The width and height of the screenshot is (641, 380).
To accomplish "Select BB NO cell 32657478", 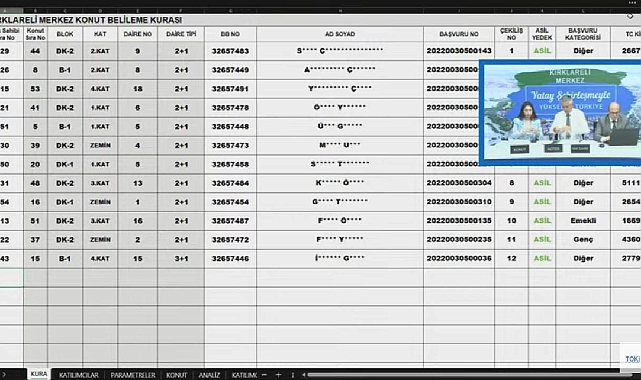I will point(231,107).
